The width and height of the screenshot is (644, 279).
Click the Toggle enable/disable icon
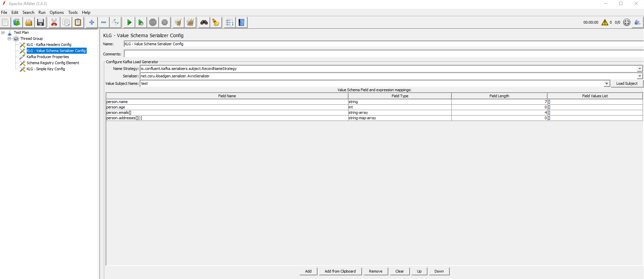115,23
